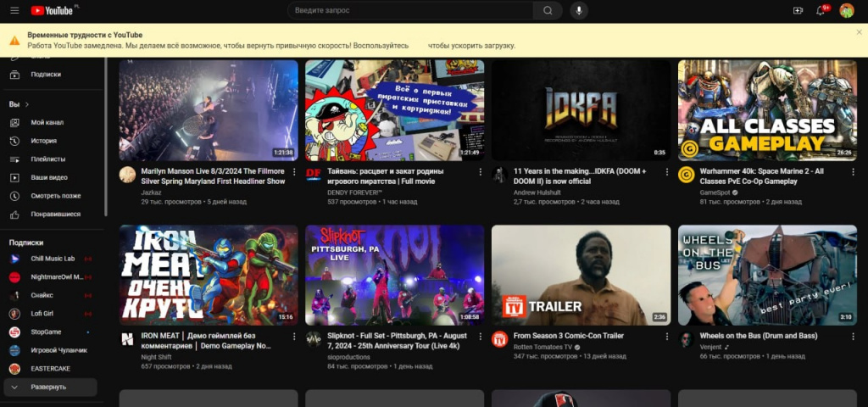
Task: Start voice search with microphone icon
Action: 579,10
